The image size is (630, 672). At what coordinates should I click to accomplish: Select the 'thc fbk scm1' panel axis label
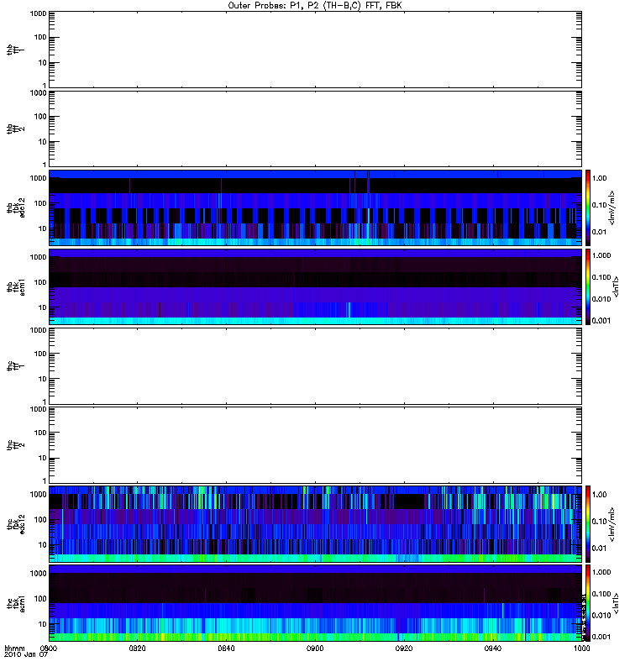[15, 603]
